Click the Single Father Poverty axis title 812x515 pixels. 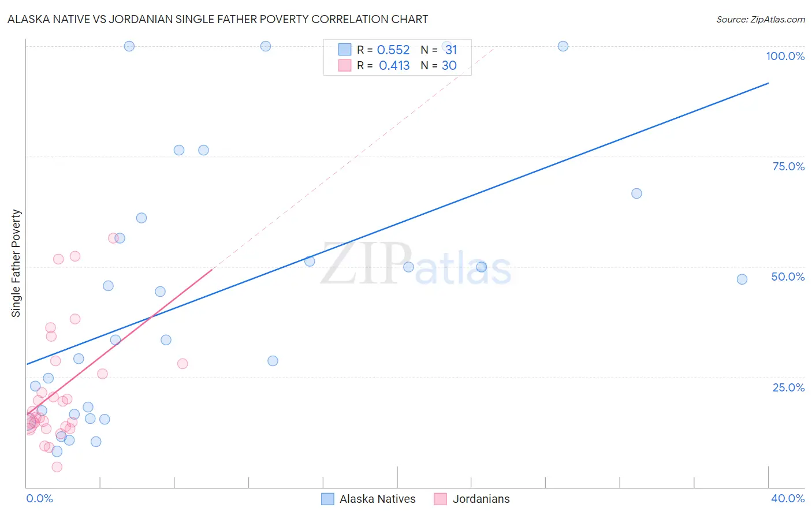tap(16, 263)
